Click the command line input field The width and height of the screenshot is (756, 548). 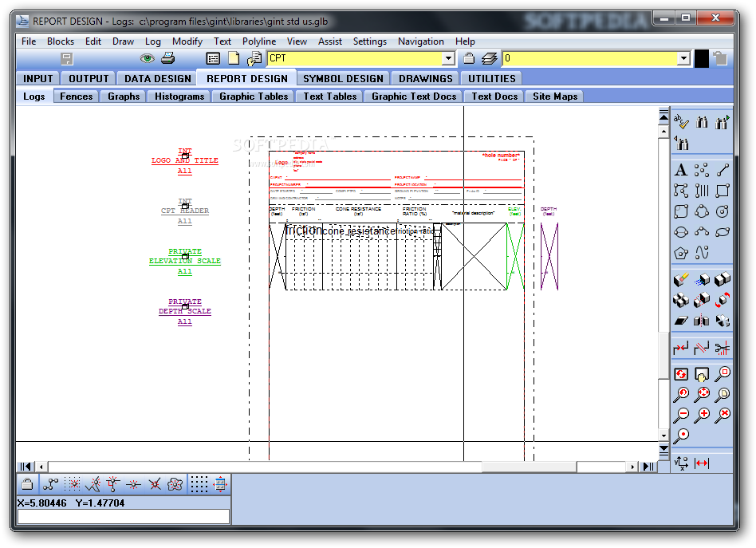click(x=124, y=516)
